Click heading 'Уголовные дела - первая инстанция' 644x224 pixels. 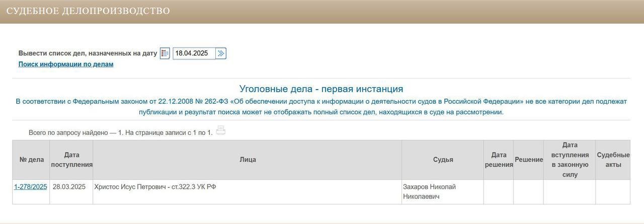pos(321,89)
